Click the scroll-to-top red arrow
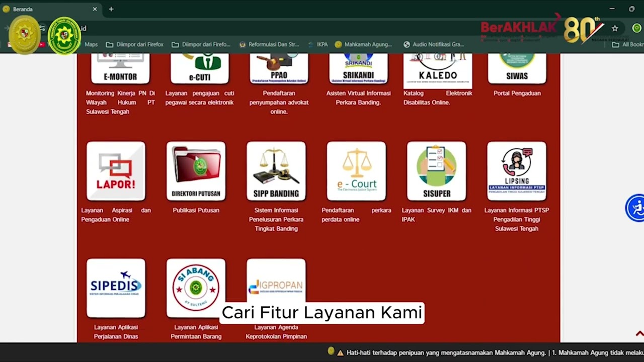 coord(639,333)
